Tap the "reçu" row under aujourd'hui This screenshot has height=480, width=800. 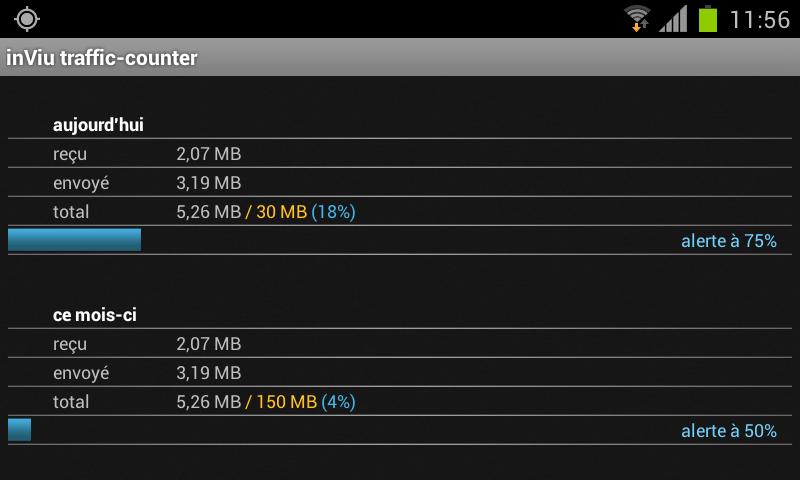(x=70, y=154)
